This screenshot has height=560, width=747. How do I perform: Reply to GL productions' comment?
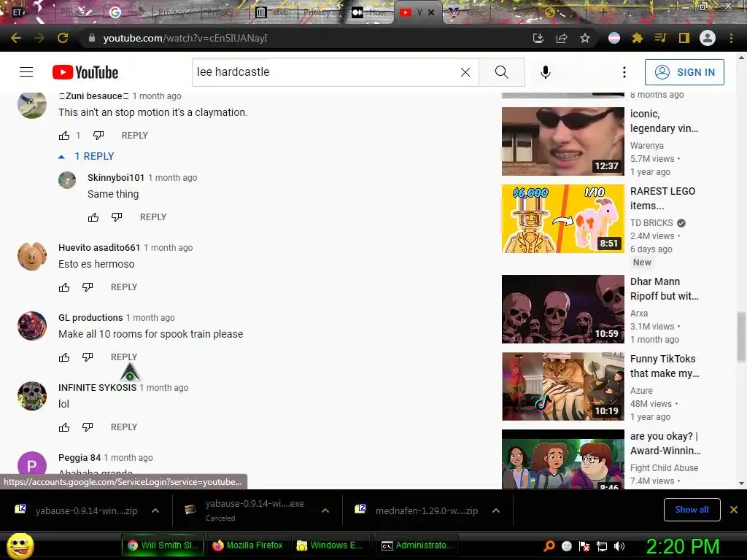pos(124,357)
